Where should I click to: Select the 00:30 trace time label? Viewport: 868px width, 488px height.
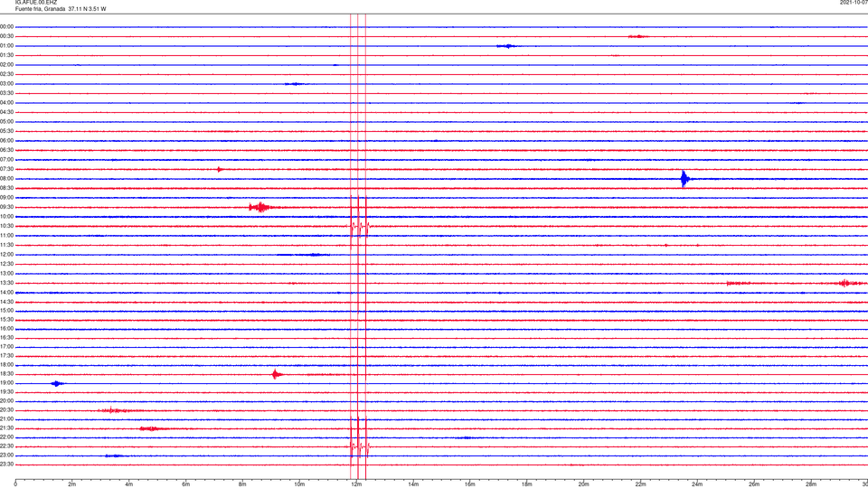[6, 36]
